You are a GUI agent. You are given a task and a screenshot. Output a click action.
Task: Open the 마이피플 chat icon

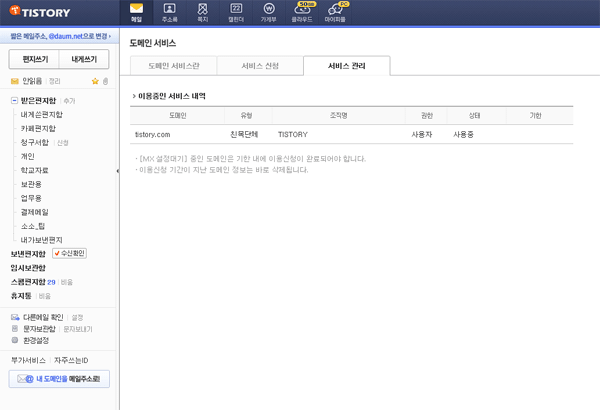(335, 12)
